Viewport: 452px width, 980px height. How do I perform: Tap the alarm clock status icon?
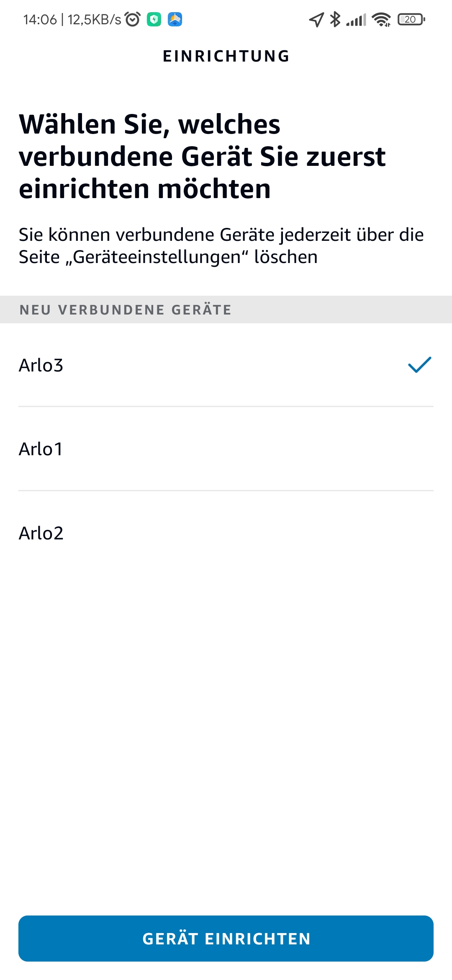(x=133, y=19)
